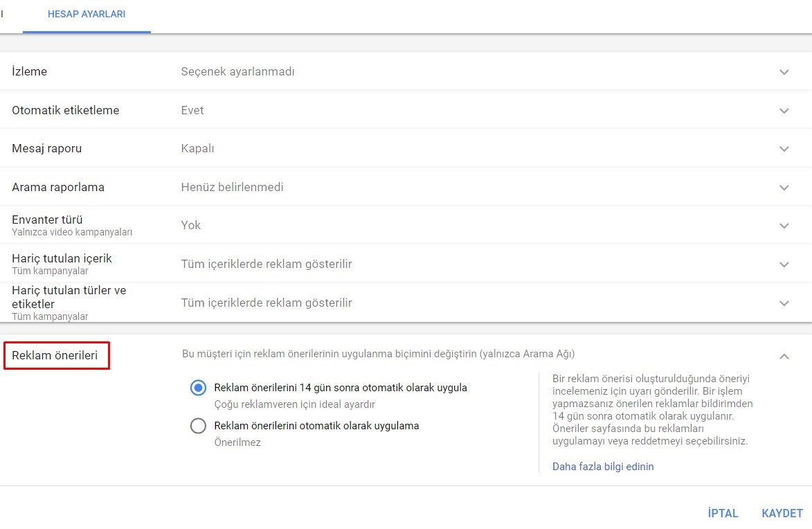Click chevron for Hariç tutulan türler ve etiketler
The image size is (812, 529).
pyautogui.click(x=784, y=303)
